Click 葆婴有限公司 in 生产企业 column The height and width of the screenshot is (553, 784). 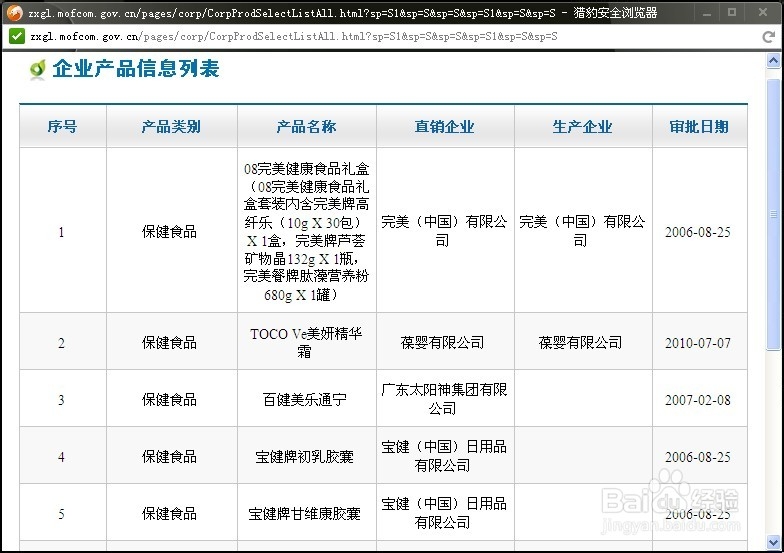pyautogui.click(x=580, y=342)
